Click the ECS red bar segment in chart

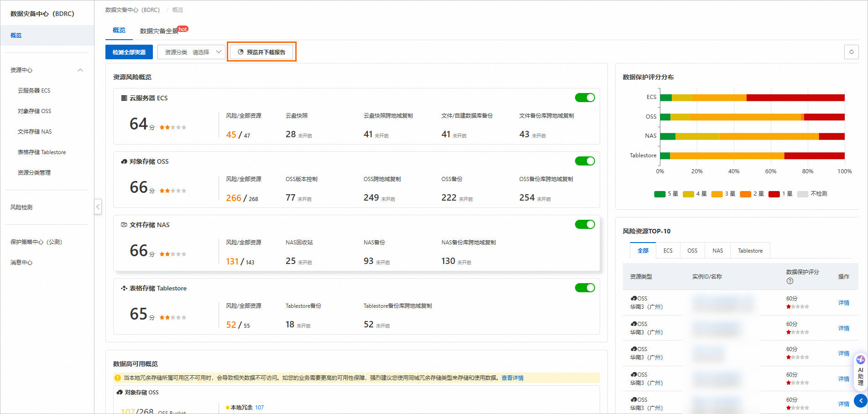(795, 98)
